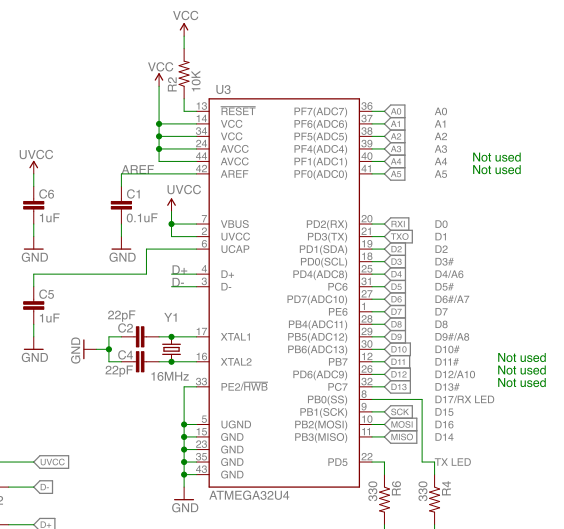This screenshot has height=529, width=564.
Task: Click pin number 33 of the ATMEGA32U4
Action: coord(202,381)
